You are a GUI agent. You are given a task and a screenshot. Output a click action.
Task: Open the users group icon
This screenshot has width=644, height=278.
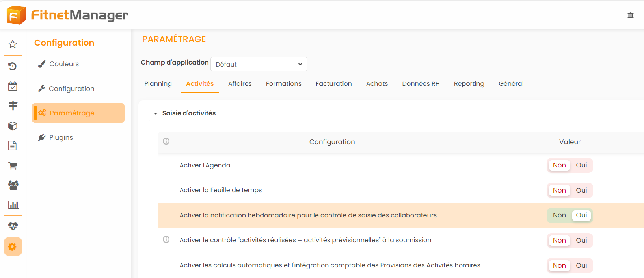(13, 185)
